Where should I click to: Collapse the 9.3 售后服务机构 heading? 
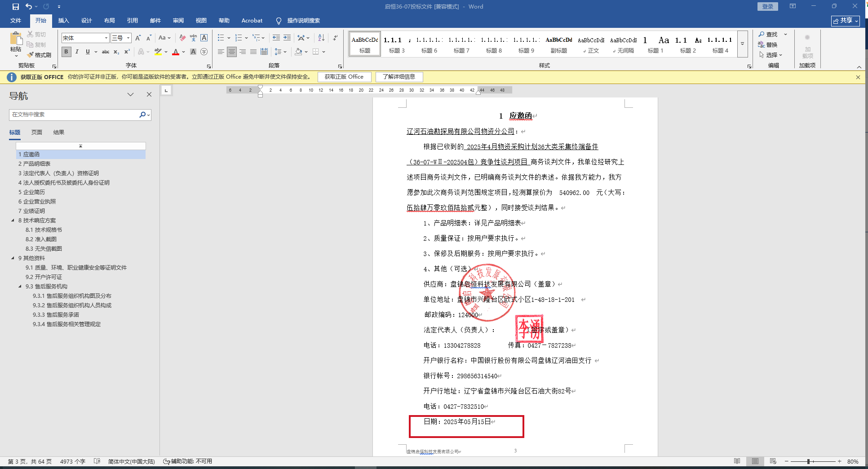[x=20, y=287]
